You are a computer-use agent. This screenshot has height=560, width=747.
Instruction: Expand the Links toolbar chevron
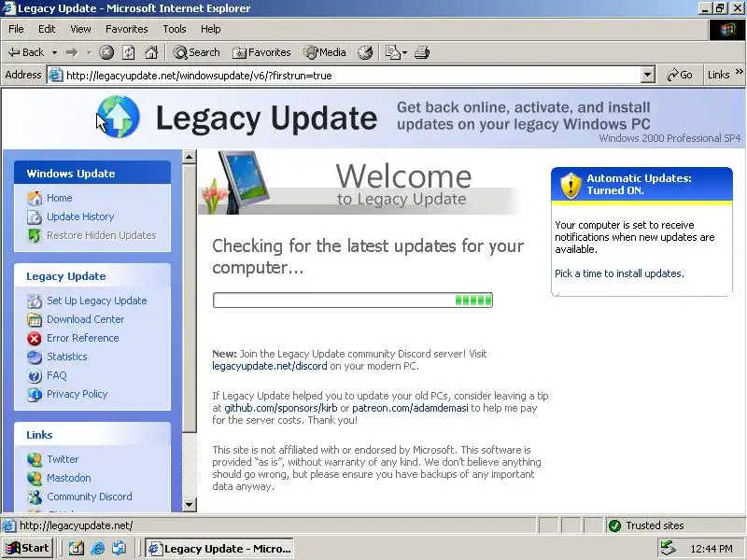[739, 72]
